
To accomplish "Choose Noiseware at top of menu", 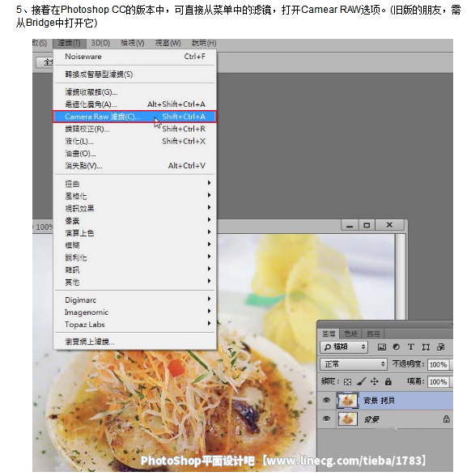I will pyautogui.click(x=134, y=57).
